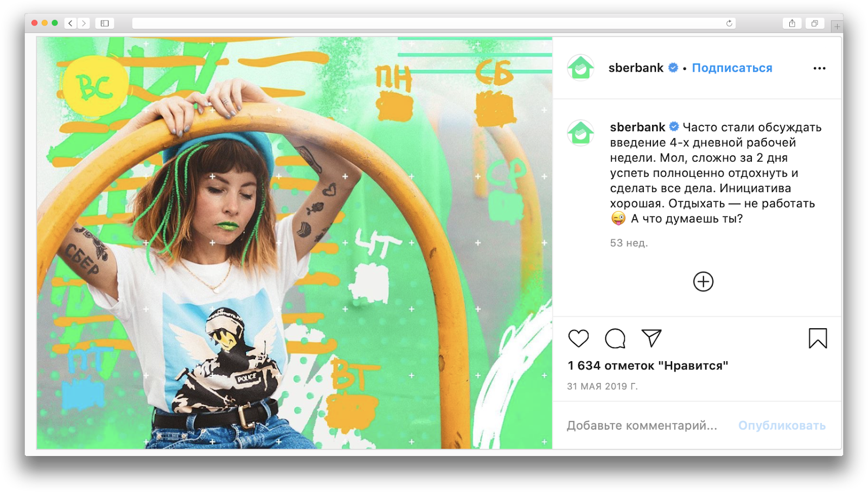
Task: Click the Опубликовать publish button
Action: (782, 425)
